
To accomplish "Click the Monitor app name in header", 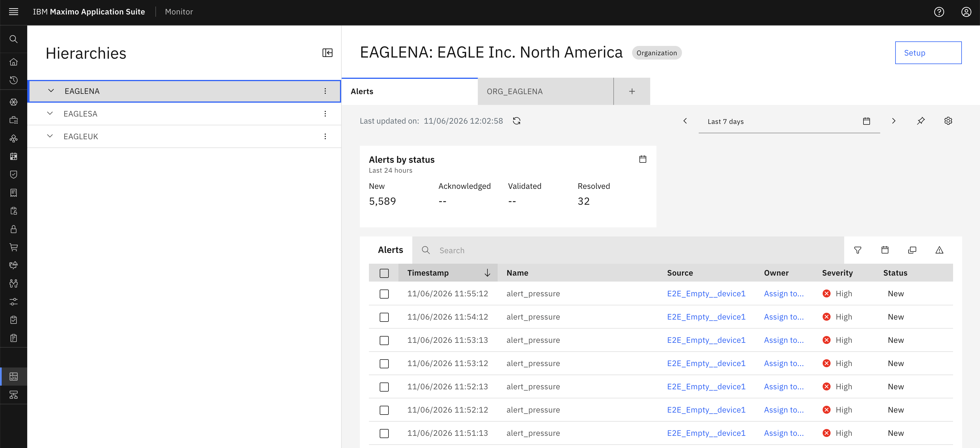I will point(179,12).
